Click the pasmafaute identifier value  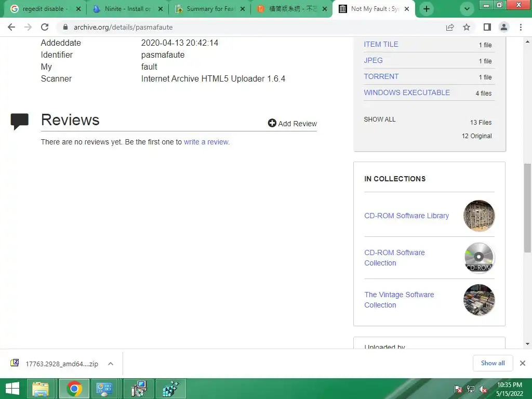(163, 55)
